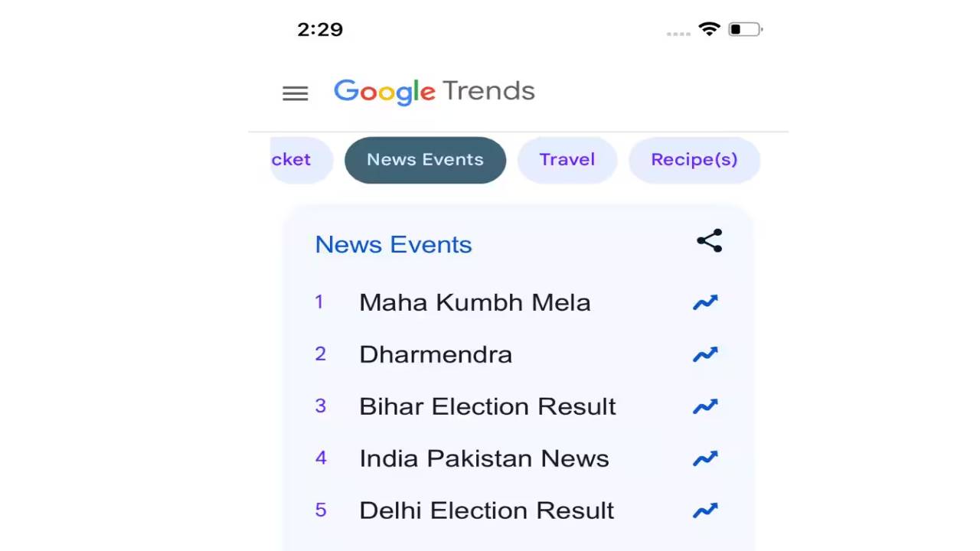This screenshot has height=551, width=980.
Task: Click the Google Trends logo
Action: [x=434, y=92]
